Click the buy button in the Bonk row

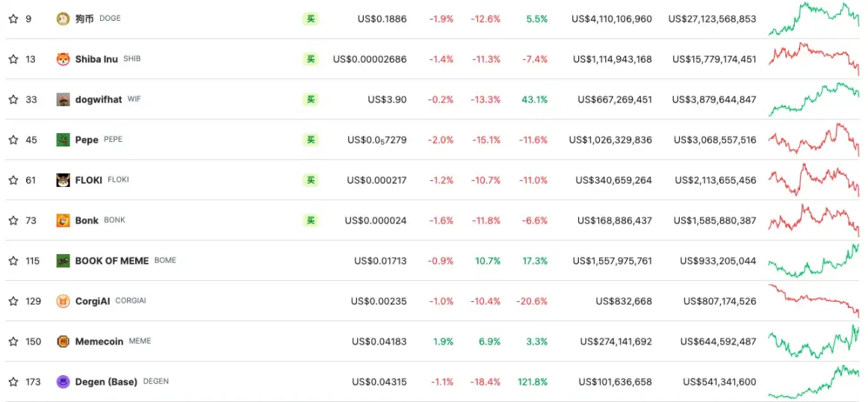pos(311,220)
